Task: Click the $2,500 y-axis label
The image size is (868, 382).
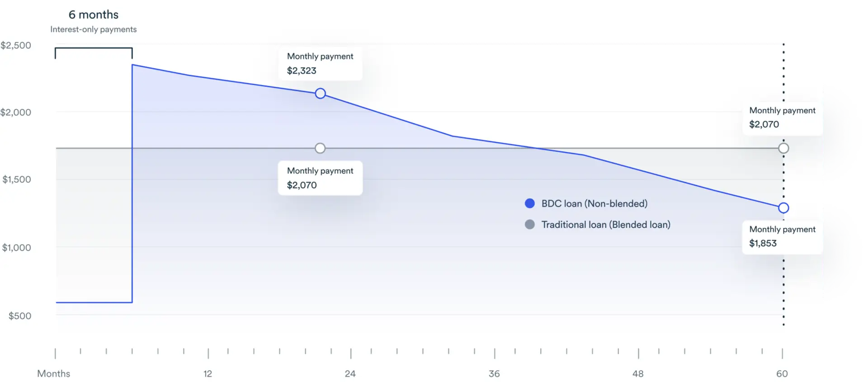Action: pyautogui.click(x=16, y=45)
